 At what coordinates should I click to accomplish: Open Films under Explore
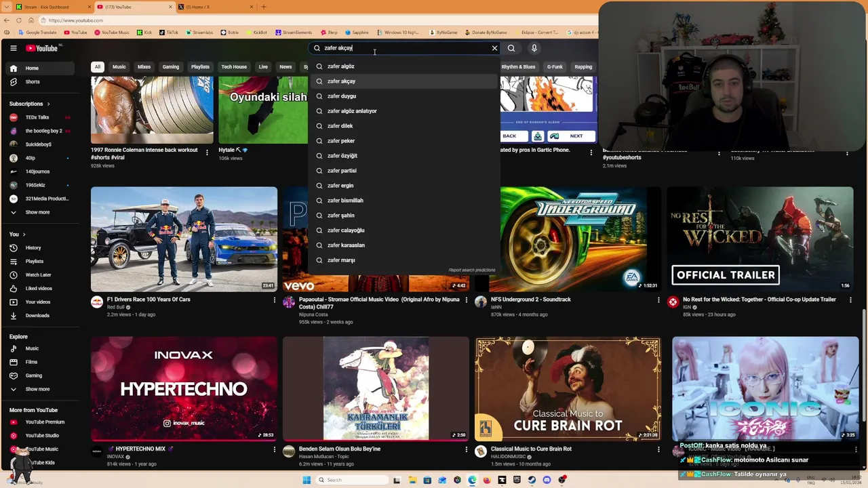coord(39,363)
